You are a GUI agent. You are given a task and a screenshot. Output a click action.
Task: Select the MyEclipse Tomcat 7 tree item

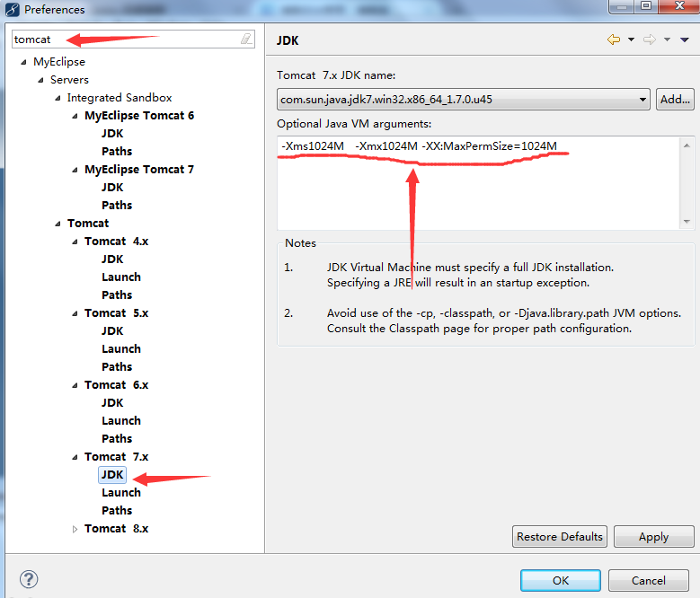pos(139,170)
